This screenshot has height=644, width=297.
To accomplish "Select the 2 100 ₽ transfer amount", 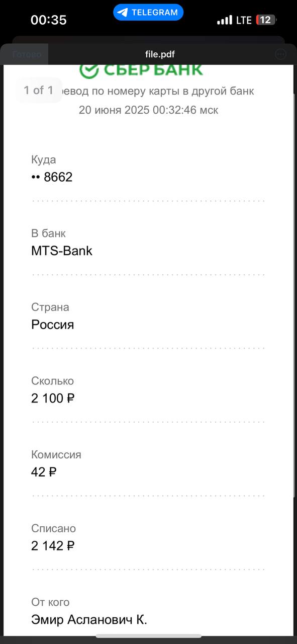I will point(53,398).
